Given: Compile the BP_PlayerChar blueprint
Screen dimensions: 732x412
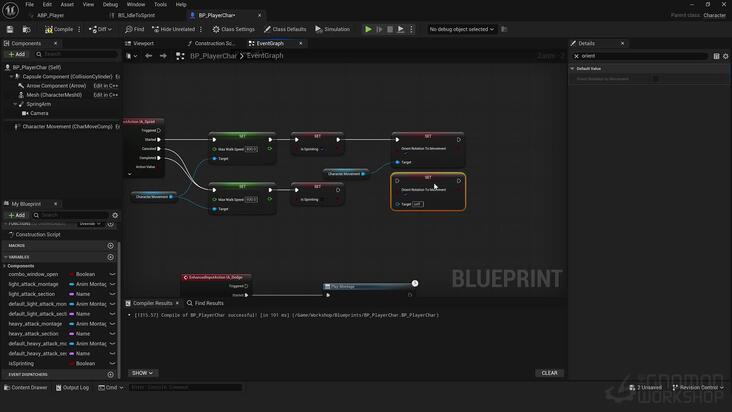Looking at the screenshot, I should coord(59,29).
